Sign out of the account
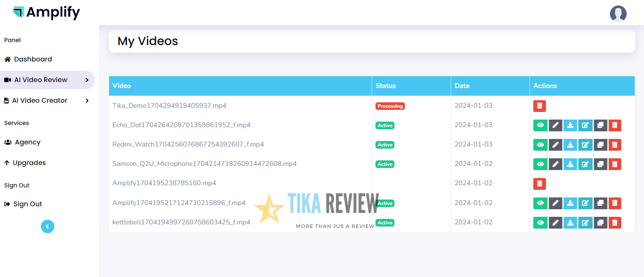 [28, 204]
